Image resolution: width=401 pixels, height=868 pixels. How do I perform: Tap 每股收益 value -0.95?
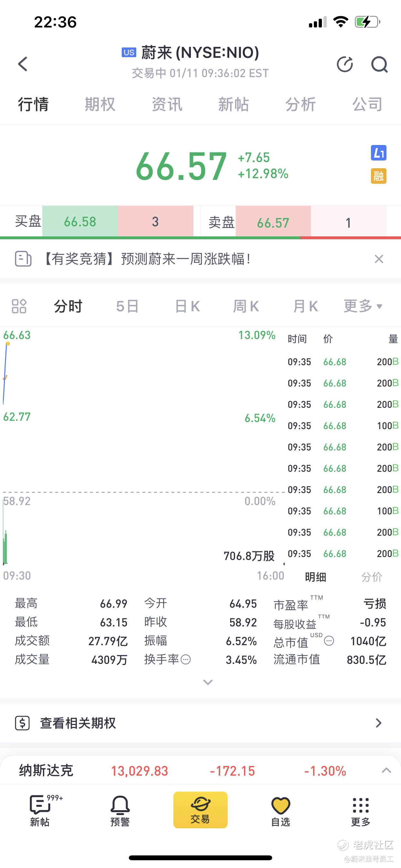(373, 622)
